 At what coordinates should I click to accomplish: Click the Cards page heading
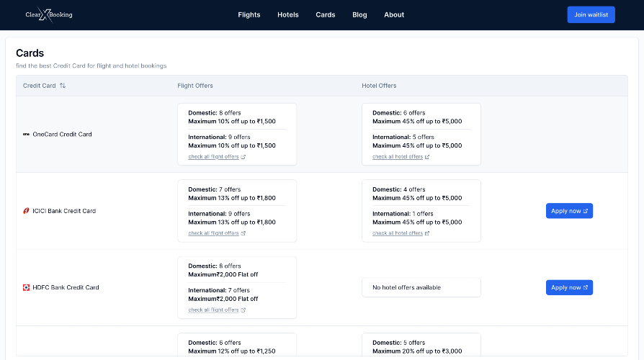tap(30, 53)
